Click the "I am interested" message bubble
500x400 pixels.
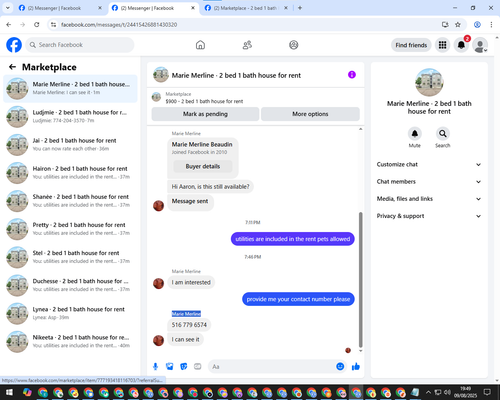pyautogui.click(x=191, y=282)
